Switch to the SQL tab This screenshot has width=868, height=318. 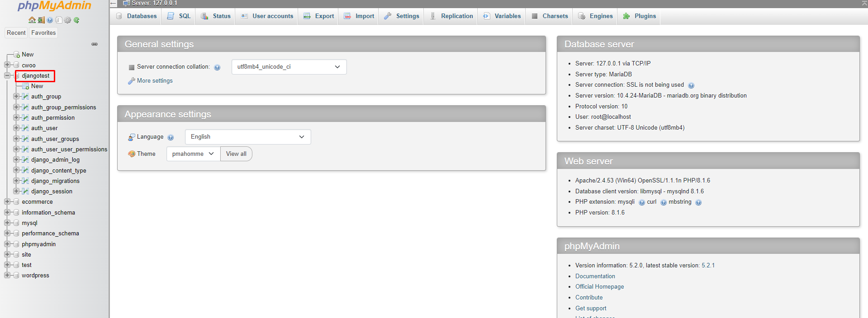click(x=179, y=16)
